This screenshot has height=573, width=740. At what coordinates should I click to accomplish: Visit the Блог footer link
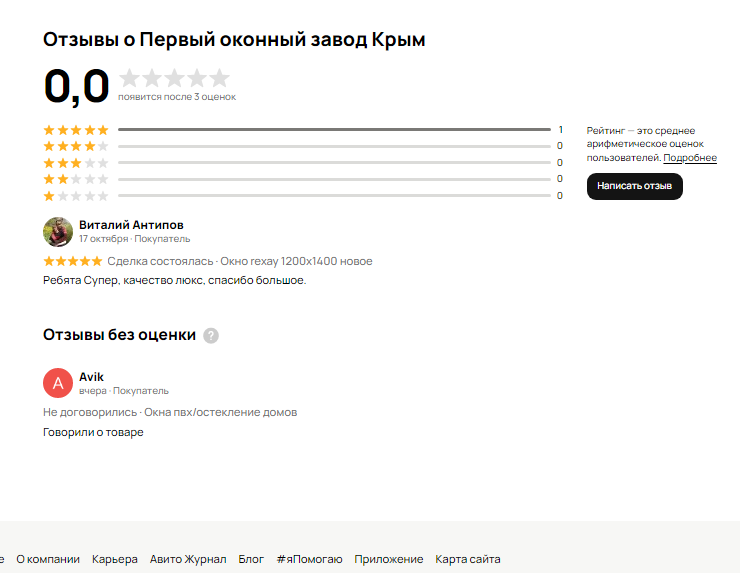point(251,559)
